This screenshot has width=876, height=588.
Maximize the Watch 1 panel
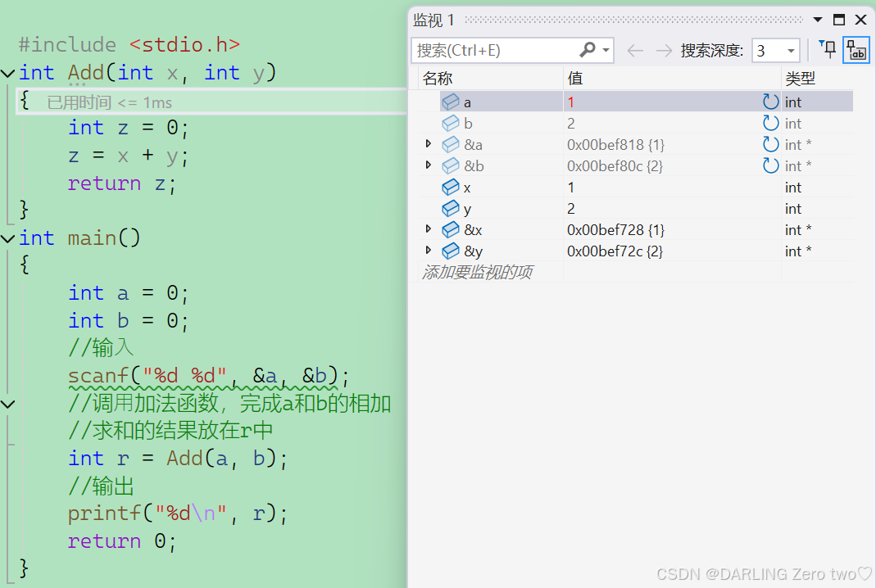838,20
